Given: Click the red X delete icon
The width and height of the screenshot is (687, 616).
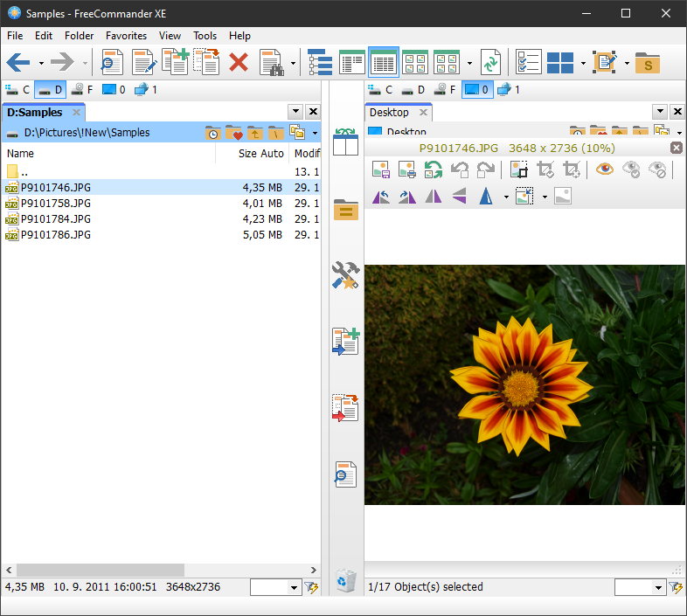Looking at the screenshot, I should pos(239,62).
